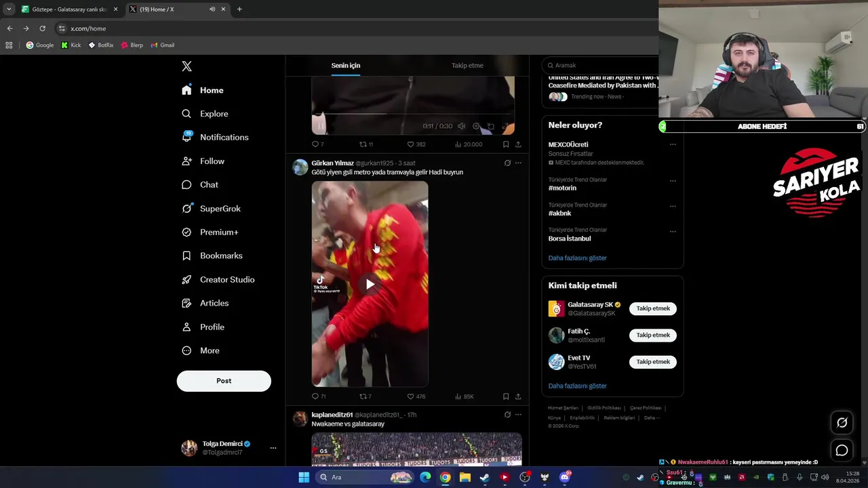This screenshot has width=868, height=488.
Task: Open more options for #motorin trend
Action: [x=673, y=181]
